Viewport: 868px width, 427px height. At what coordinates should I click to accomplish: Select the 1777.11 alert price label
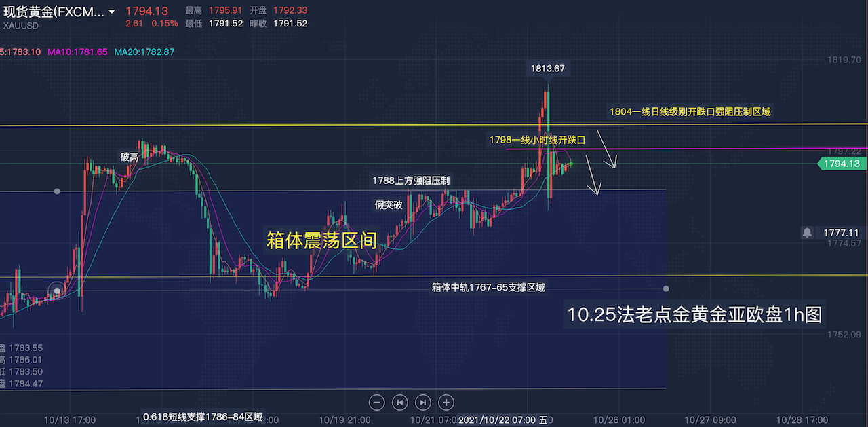841,232
